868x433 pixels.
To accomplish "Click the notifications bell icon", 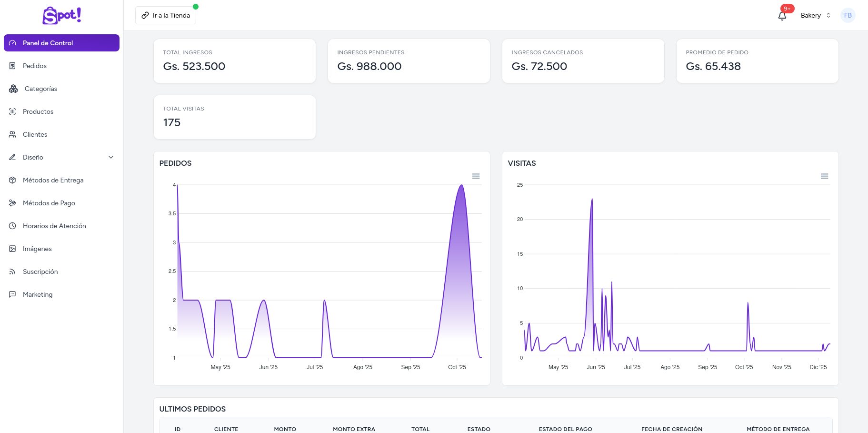I will coord(782,16).
